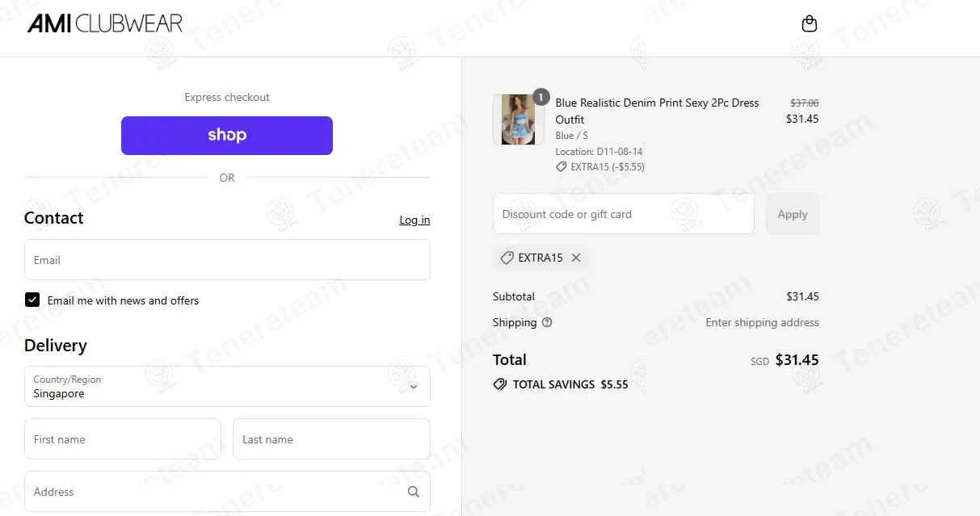Open the shopping bag cart icon

click(x=809, y=24)
